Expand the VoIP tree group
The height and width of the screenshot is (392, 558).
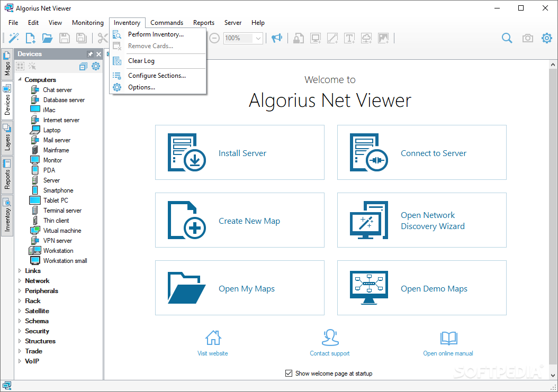(20, 361)
